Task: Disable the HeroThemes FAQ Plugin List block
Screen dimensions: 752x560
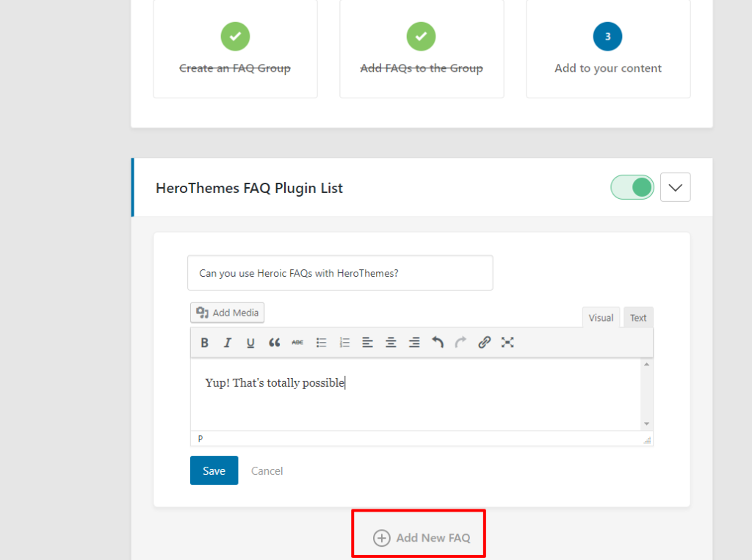Action: 632,187
